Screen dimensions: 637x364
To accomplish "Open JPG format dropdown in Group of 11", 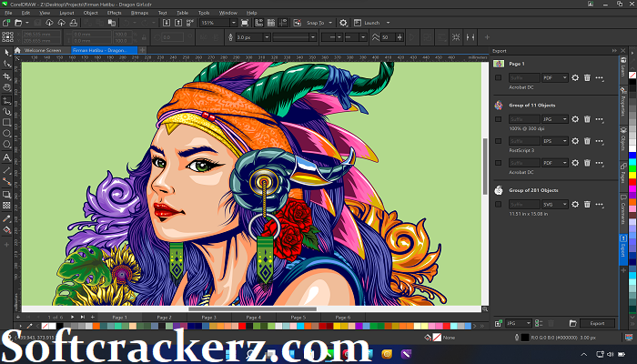I will click(x=555, y=119).
